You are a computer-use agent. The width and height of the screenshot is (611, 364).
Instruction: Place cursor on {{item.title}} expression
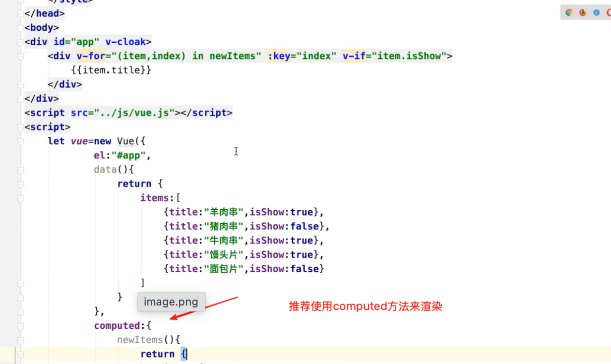point(111,70)
